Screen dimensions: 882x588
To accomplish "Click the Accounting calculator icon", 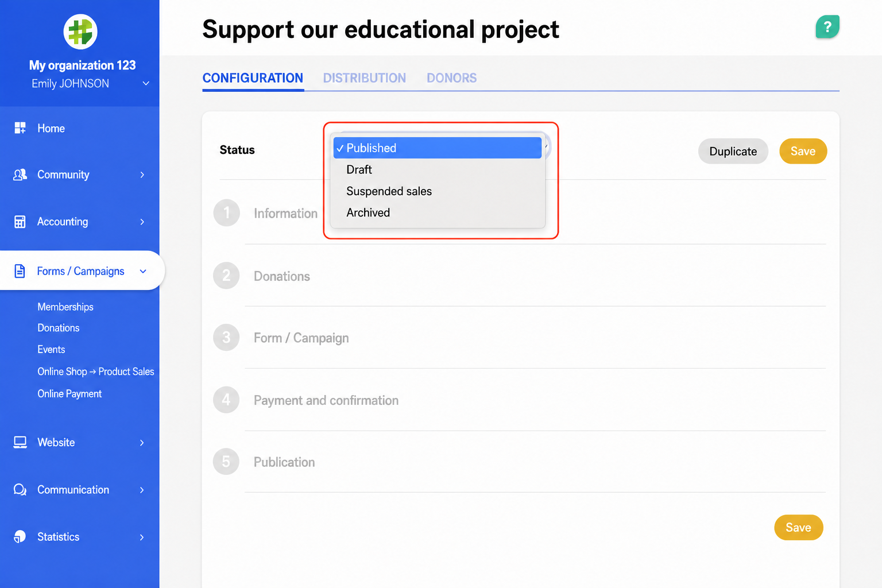I will (20, 222).
